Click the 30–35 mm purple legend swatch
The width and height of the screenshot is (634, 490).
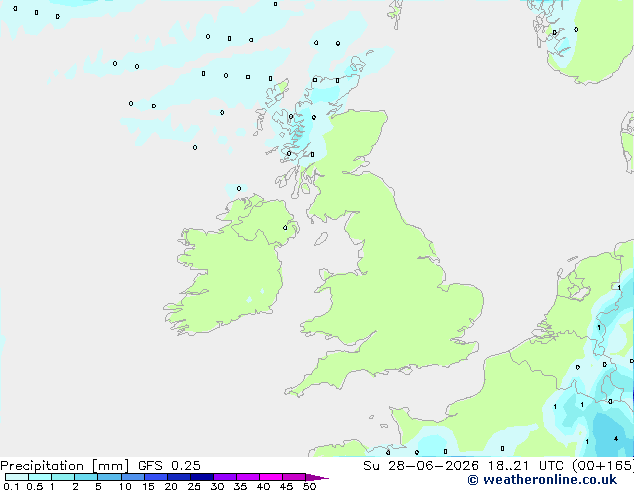click(225, 477)
